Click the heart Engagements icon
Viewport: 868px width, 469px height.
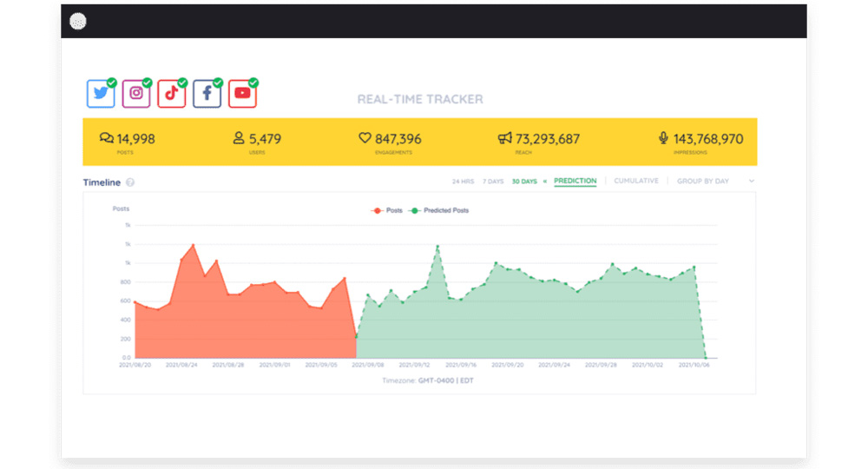[365, 138]
